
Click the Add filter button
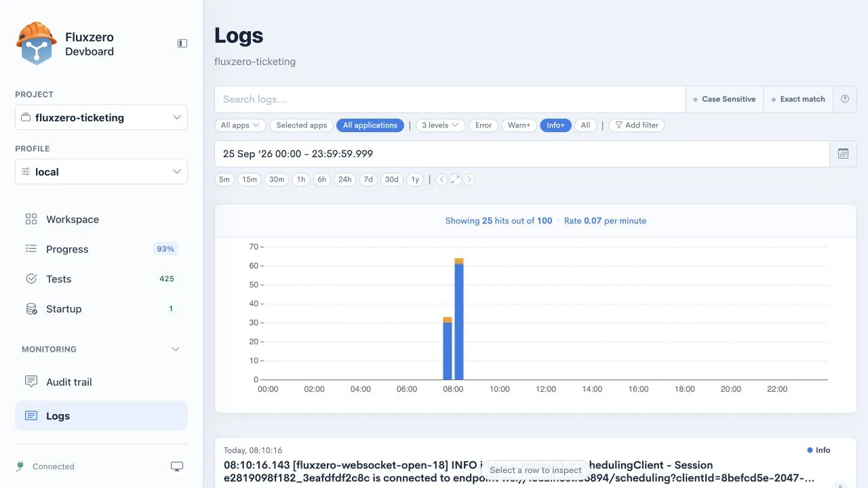(637, 125)
